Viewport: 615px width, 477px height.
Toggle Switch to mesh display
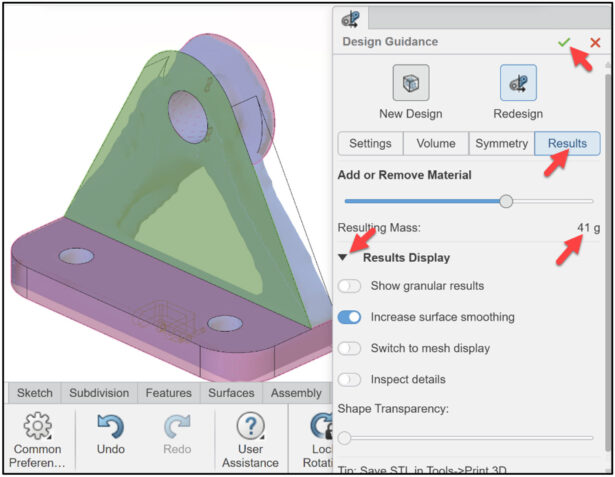pos(349,348)
